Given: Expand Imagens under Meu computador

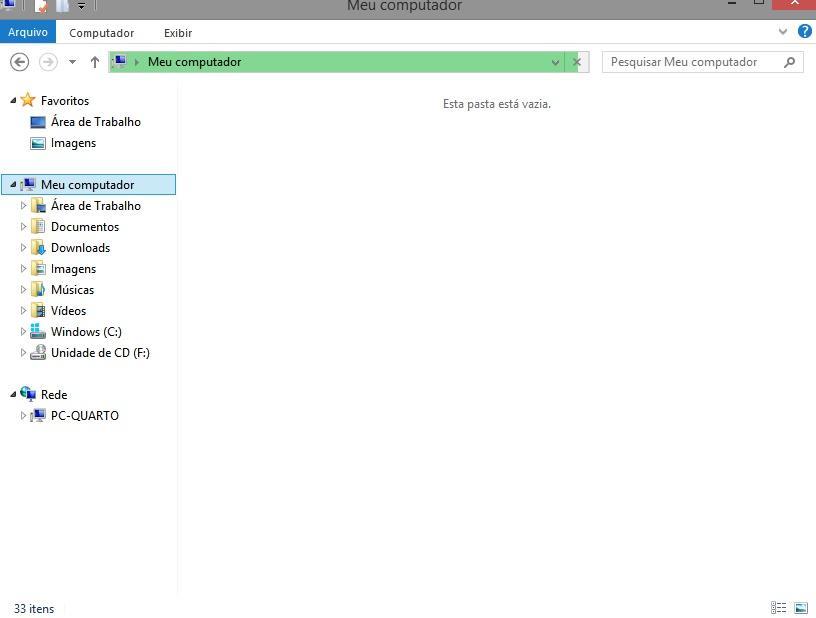Looking at the screenshot, I should coord(23,268).
